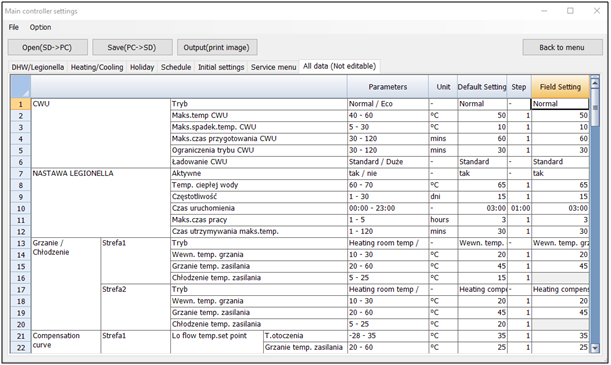Click the 'Standard / Duże' parameter cell
The width and height of the screenshot is (611, 365).
[x=388, y=162]
